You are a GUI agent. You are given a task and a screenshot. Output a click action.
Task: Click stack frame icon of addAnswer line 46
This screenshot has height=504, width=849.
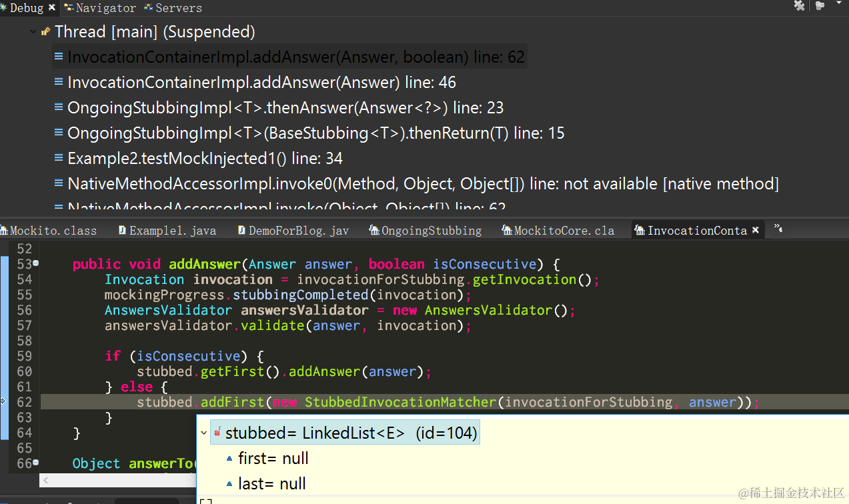(x=59, y=83)
